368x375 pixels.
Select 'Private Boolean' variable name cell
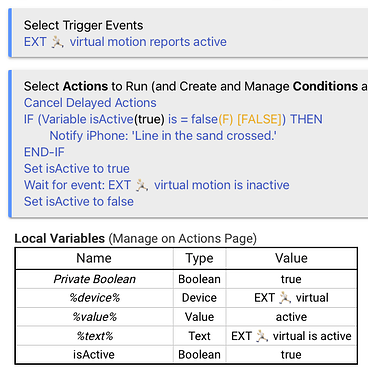pos(94,279)
